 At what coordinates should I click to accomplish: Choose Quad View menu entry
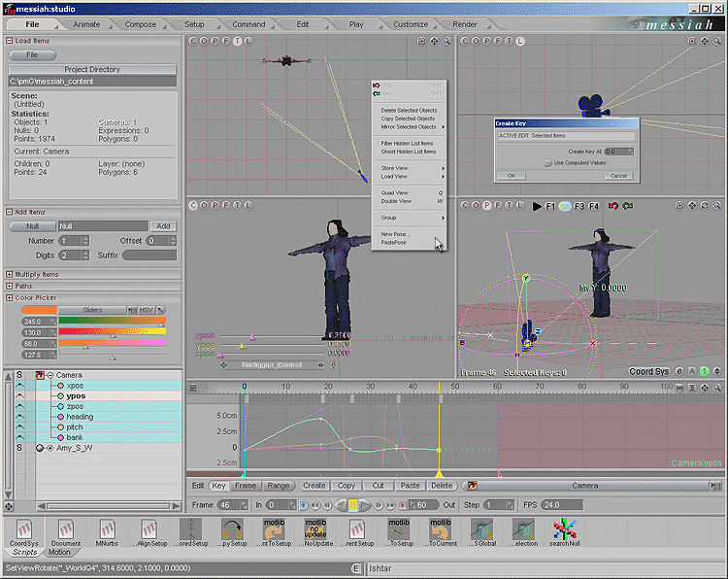[x=409, y=192]
